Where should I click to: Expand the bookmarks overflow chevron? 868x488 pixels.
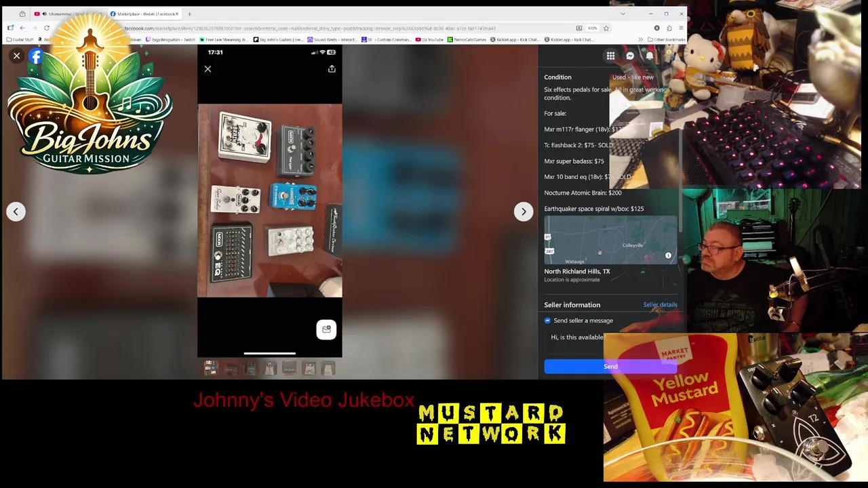click(640, 39)
